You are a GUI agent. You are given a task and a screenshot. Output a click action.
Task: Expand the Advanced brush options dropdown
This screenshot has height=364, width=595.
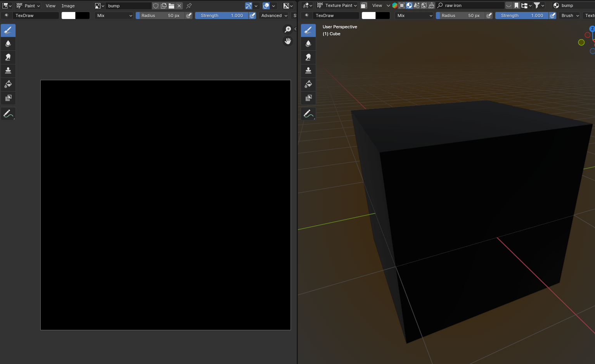[274, 16]
